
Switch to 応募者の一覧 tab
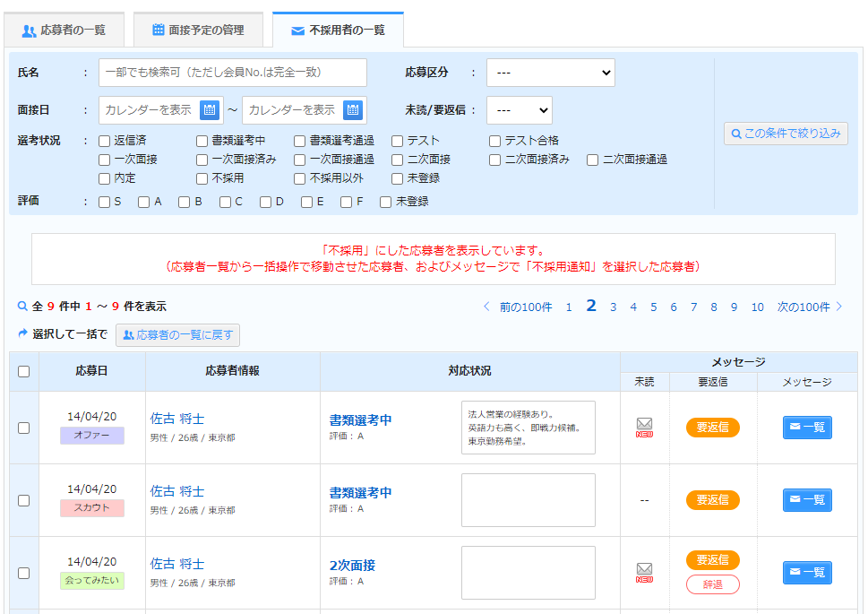[64, 30]
